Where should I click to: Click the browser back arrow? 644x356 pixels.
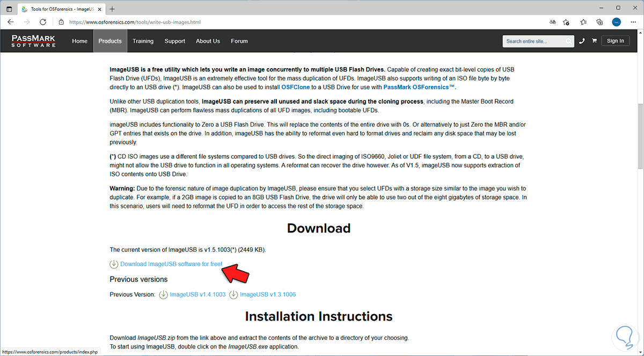tap(10, 22)
